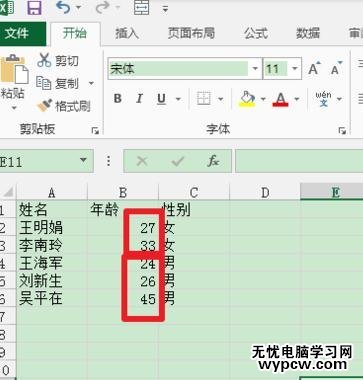
Task: Click the 复制 (Copy) button
Action: [x=58, y=83]
